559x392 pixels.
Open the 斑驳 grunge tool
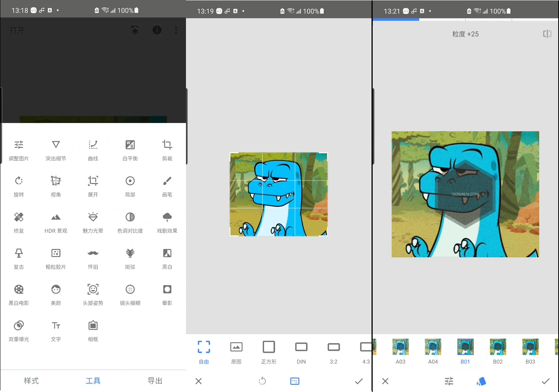tap(130, 259)
